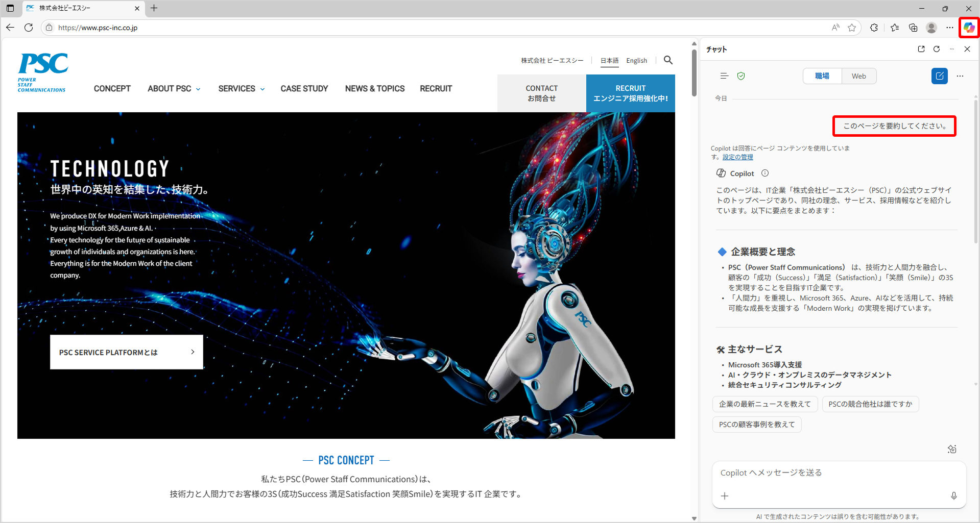Open the Copilot chat in a new window
980x523 pixels.
click(921, 49)
